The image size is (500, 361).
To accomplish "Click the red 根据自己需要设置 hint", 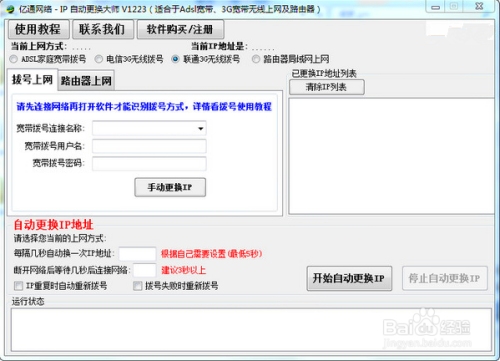I will click(212, 254).
